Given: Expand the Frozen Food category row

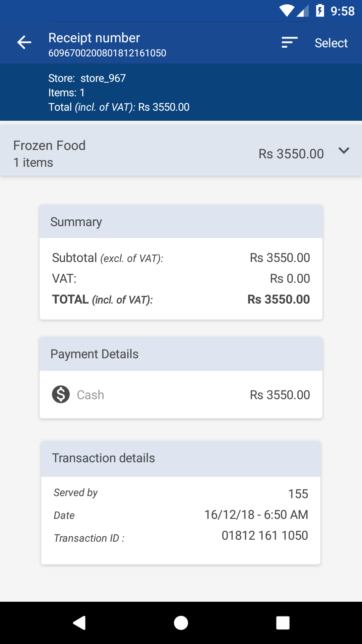Looking at the screenshot, I should [x=168, y=154].
